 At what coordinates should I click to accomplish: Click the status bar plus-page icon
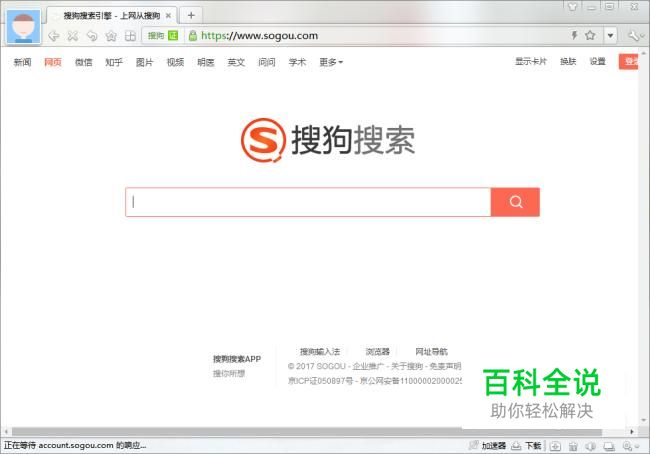coord(555,446)
